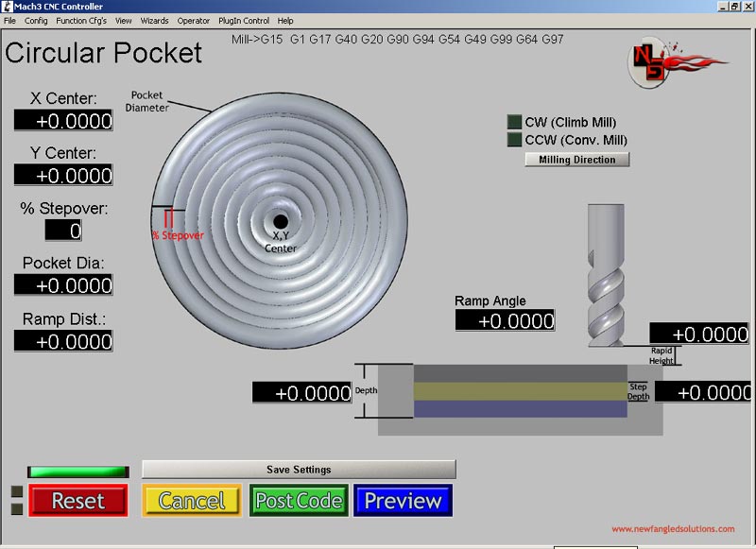Open the Config menu
Screen dimensions: 756x549
pos(36,21)
